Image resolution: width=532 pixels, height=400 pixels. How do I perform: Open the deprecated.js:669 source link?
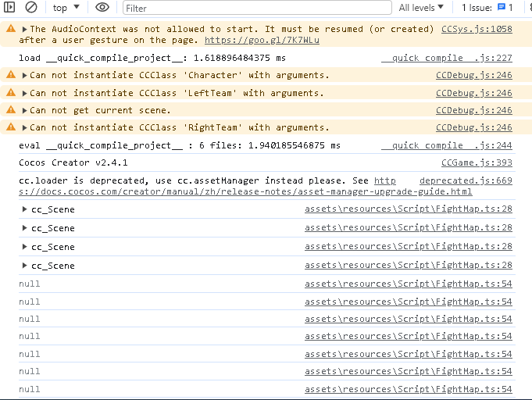coord(466,180)
